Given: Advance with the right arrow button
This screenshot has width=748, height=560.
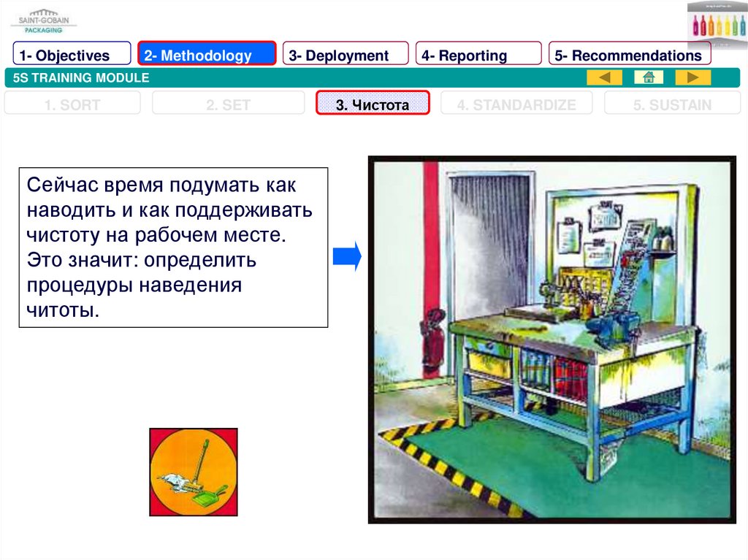Looking at the screenshot, I should pyautogui.click(x=692, y=77).
